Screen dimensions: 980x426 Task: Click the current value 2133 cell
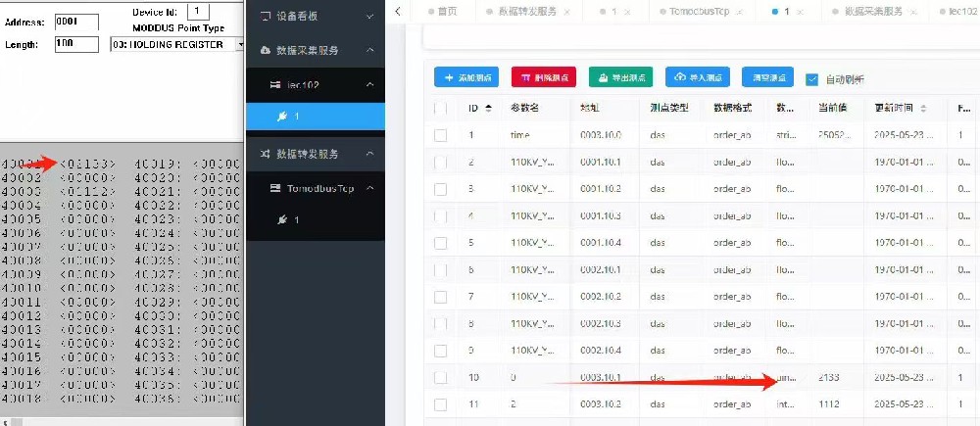point(829,377)
